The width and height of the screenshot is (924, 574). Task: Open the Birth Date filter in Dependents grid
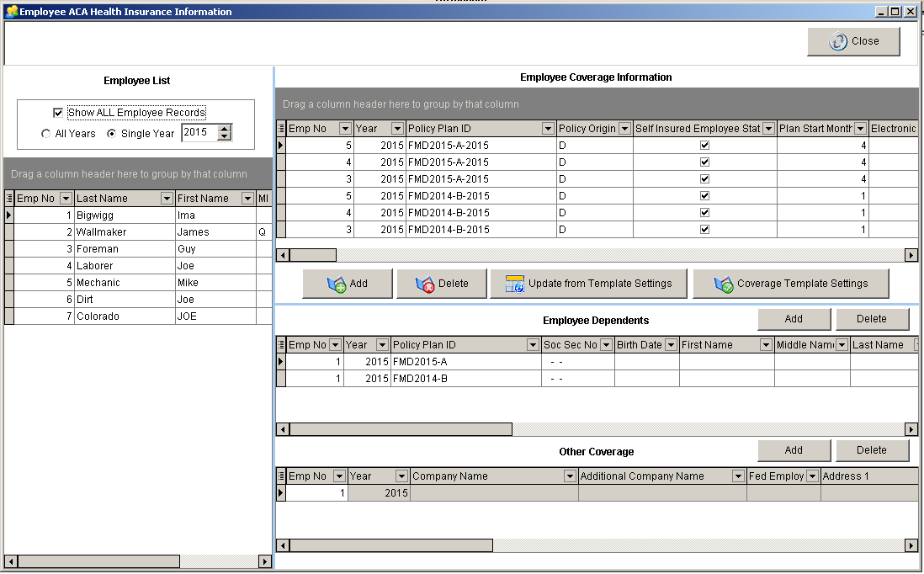[671, 345]
